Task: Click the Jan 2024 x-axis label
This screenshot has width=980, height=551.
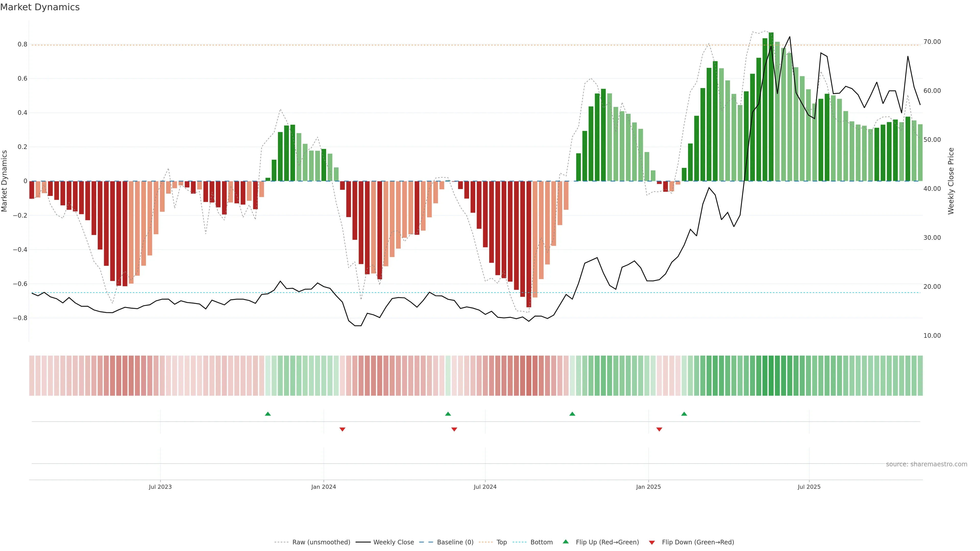Action: coord(324,487)
